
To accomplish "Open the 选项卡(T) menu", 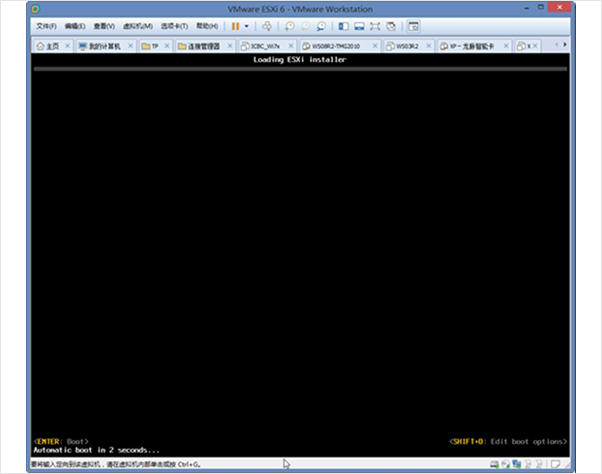I will point(174,26).
